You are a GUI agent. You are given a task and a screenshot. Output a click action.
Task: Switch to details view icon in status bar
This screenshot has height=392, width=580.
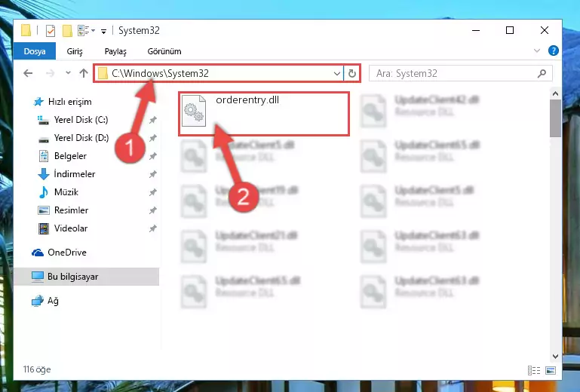coord(534,370)
